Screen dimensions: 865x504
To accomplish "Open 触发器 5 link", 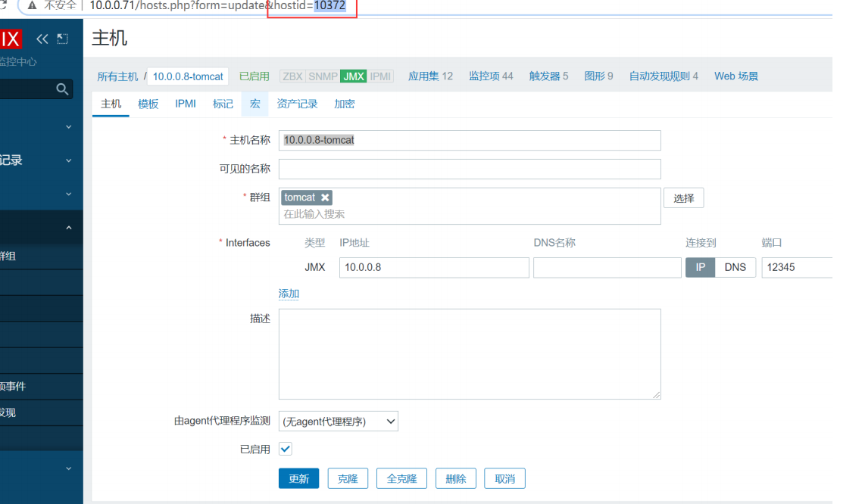I will coord(548,76).
